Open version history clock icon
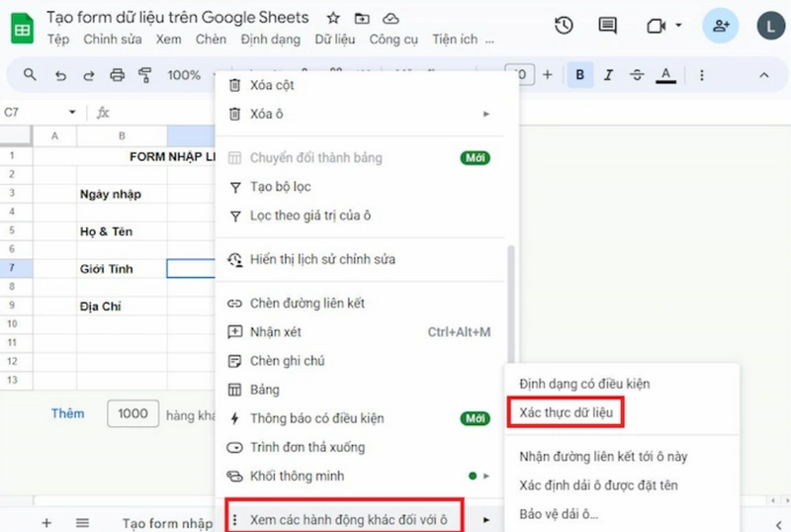The width and height of the screenshot is (791, 532). [x=564, y=26]
